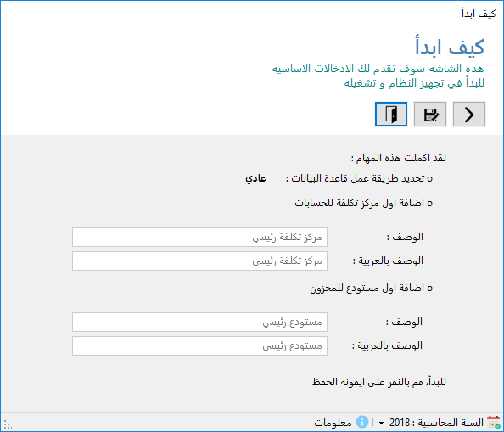Click the large blue كيف ابدأ heading
The width and height of the screenshot is (504, 432).
pos(450,47)
